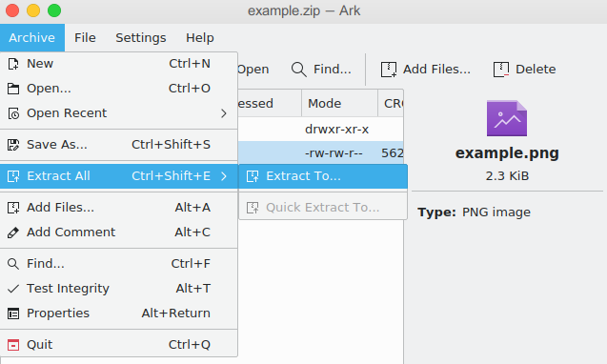Open the File menu
Viewport: 607px width, 364px height.
85,37
